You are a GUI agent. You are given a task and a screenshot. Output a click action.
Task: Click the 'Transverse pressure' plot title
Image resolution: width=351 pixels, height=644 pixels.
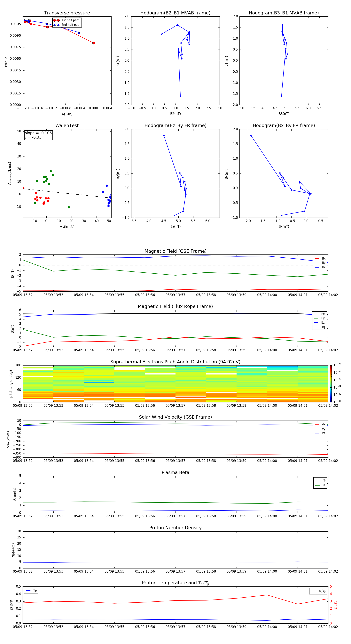point(67,13)
